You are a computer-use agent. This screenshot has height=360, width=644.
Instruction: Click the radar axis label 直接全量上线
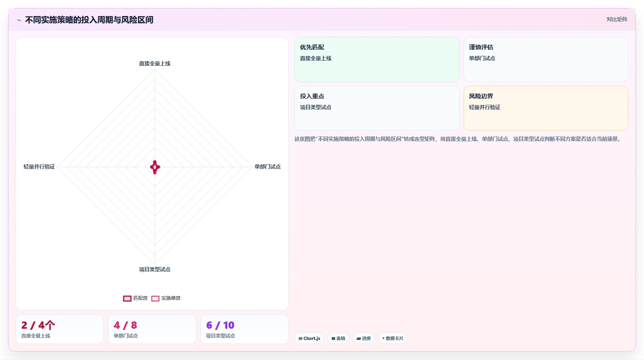[x=155, y=63]
